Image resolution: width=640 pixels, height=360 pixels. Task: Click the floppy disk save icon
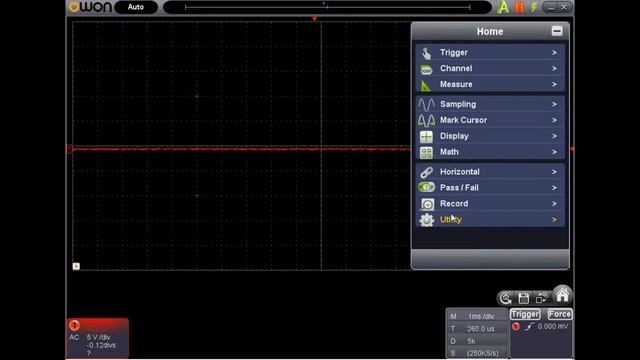point(524,298)
